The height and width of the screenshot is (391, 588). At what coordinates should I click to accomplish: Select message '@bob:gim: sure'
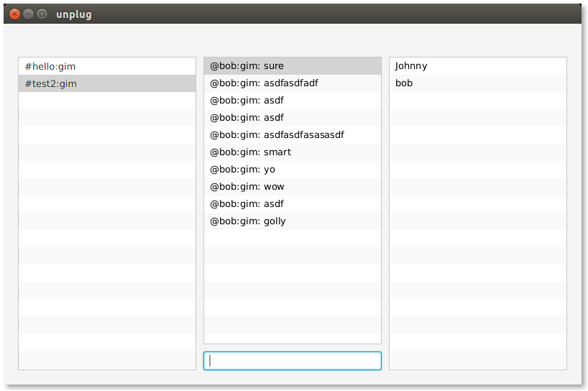coord(292,66)
